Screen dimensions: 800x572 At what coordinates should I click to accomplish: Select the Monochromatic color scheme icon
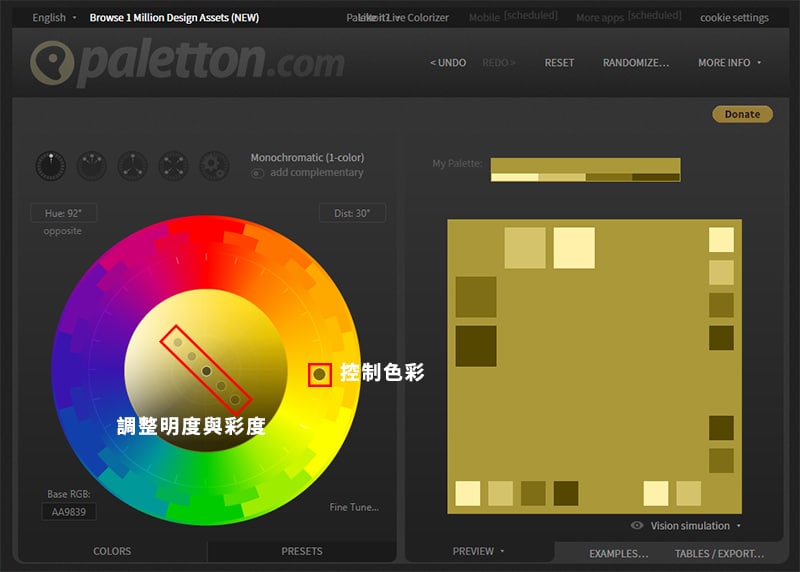coord(51,166)
